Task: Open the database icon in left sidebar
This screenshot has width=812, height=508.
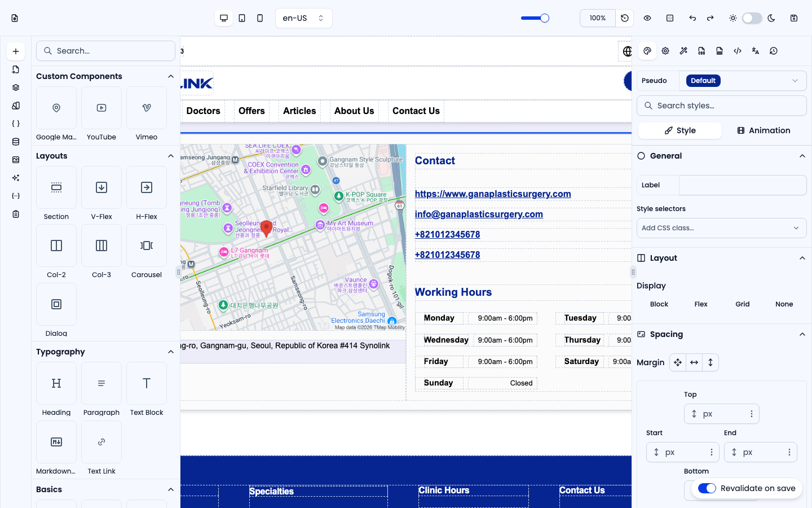Action: 16,142
